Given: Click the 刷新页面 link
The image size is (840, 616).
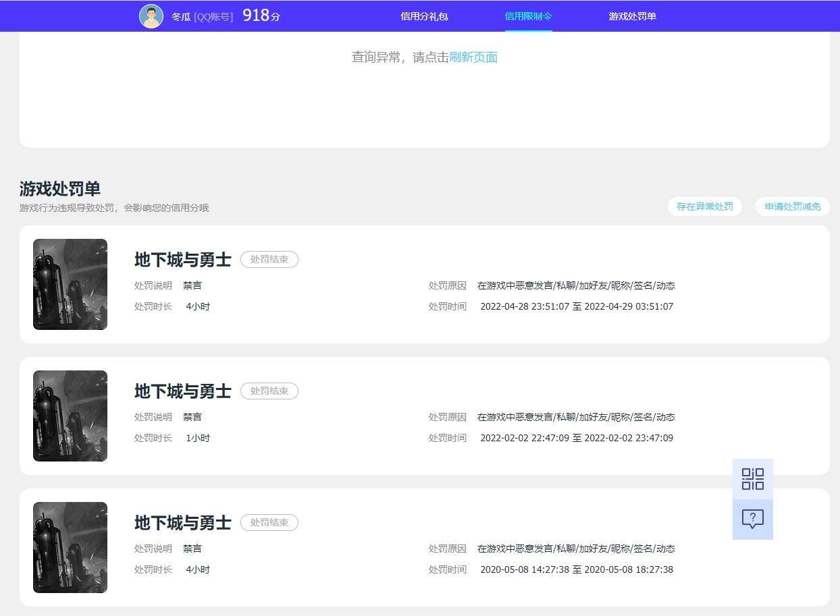Looking at the screenshot, I should click(x=473, y=57).
